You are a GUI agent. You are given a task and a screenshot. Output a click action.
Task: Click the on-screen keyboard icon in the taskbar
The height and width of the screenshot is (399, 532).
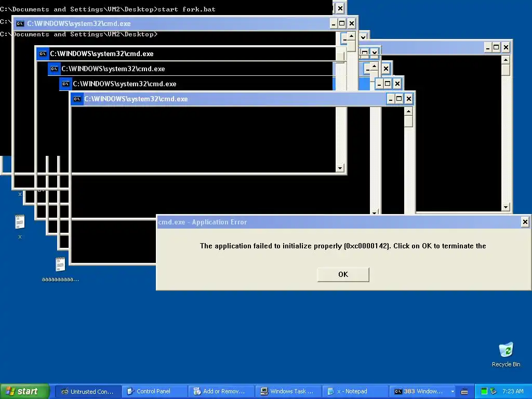pos(464,392)
